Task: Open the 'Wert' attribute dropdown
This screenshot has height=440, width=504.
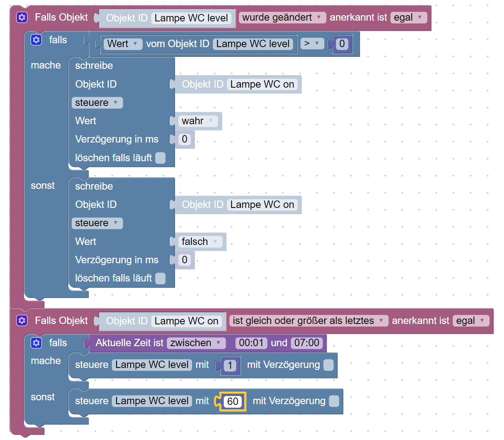Action: (x=123, y=44)
